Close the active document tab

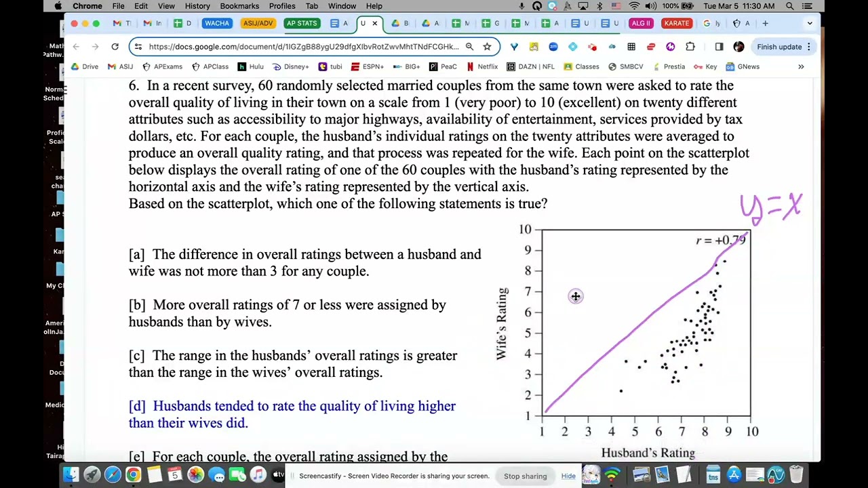pos(374,23)
